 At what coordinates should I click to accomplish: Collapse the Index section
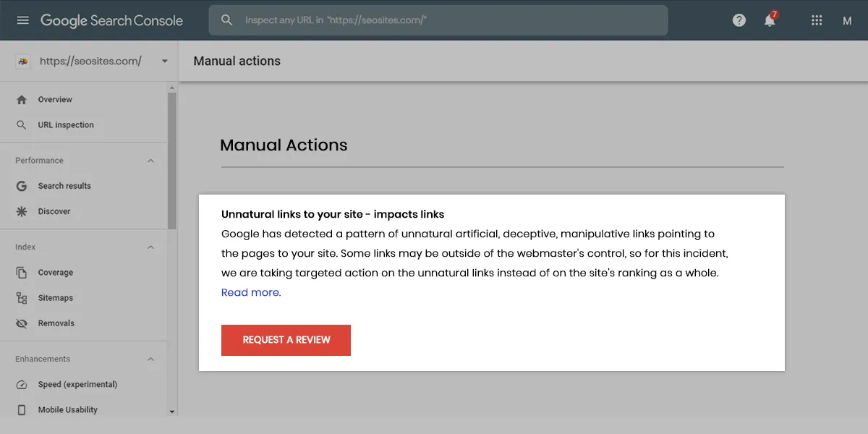pyautogui.click(x=150, y=247)
